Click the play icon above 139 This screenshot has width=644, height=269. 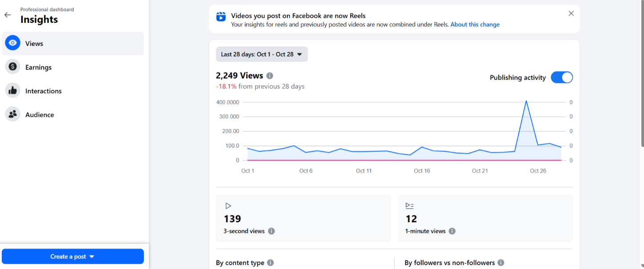228,206
